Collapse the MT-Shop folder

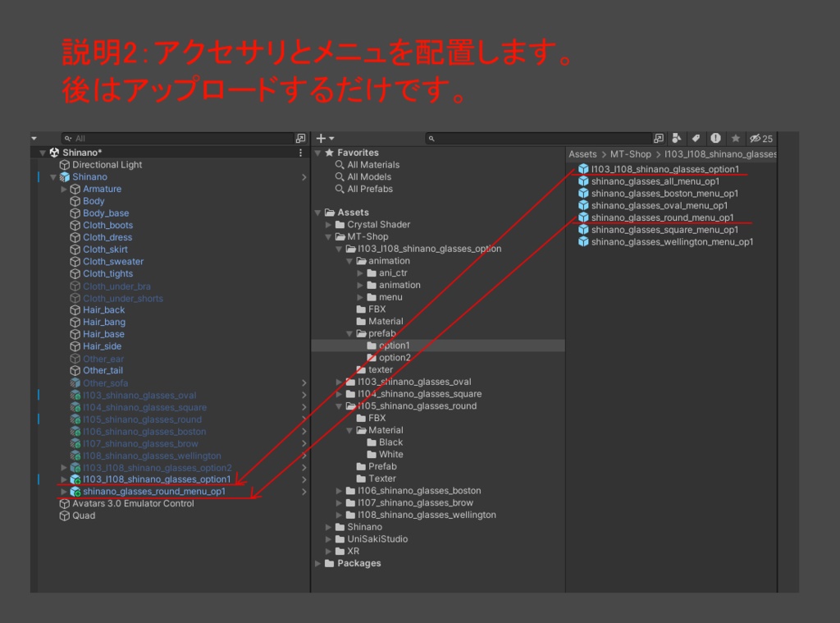[x=328, y=236]
